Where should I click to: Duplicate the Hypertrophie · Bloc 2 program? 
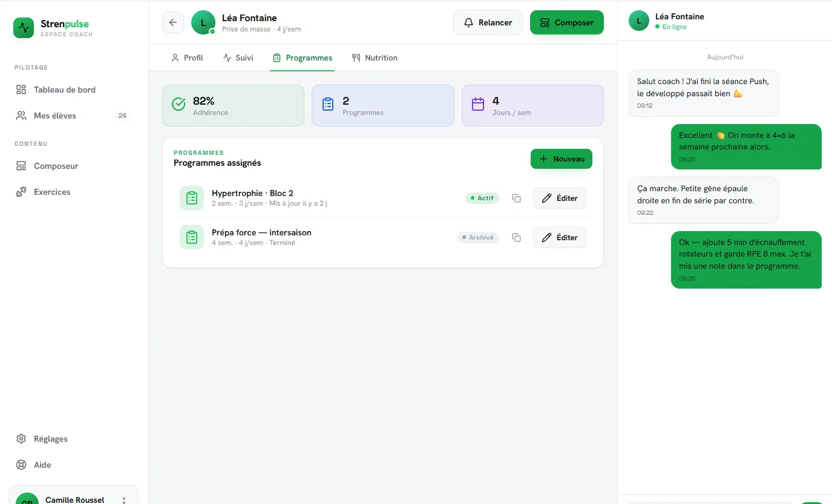coord(516,198)
